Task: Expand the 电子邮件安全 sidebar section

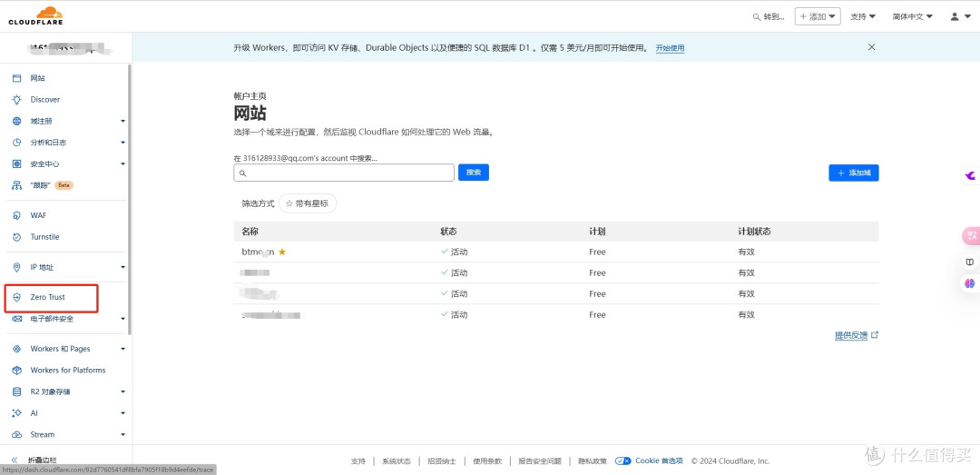Action: pyautogui.click(x=123, y=319)
